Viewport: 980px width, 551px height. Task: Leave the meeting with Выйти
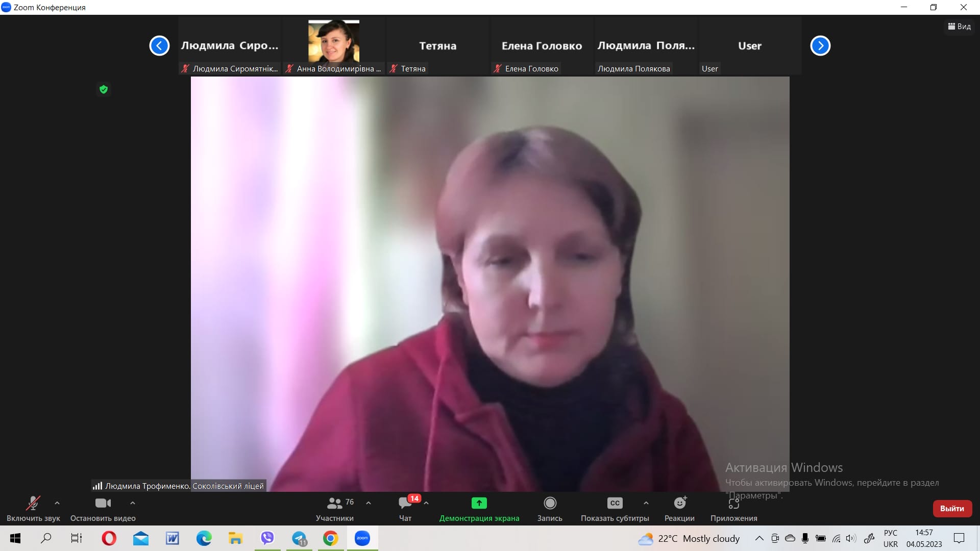pos(952,509)
